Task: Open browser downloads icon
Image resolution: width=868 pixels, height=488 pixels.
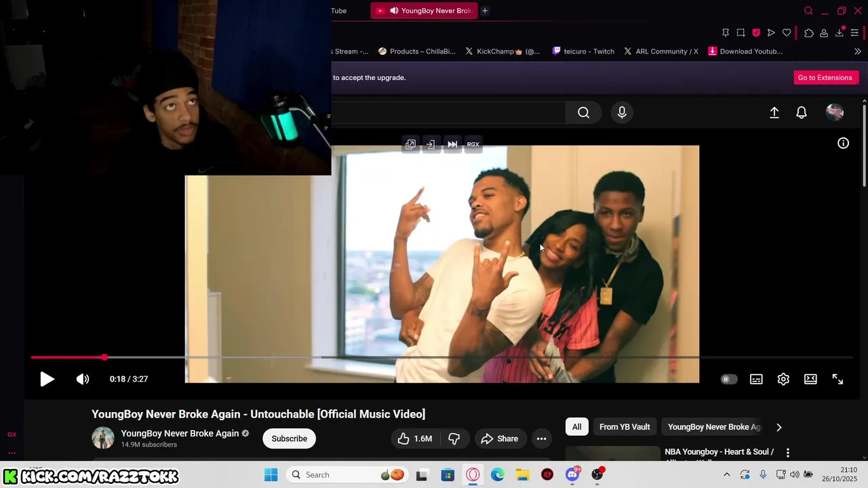Action: (x=840, y=33)
